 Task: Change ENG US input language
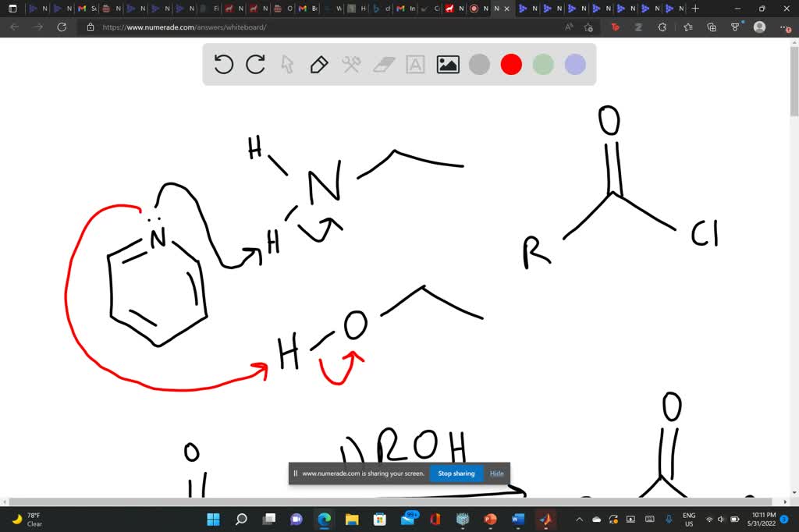689,518
